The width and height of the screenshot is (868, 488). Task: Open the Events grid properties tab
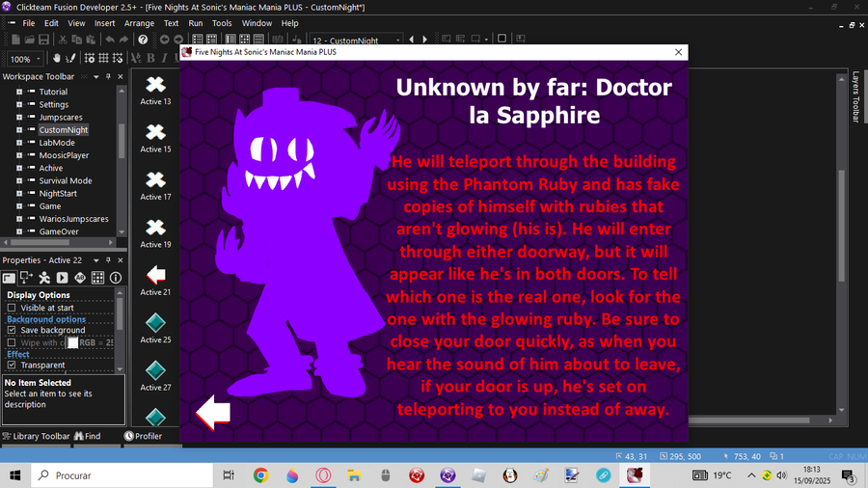coord(97,278)
